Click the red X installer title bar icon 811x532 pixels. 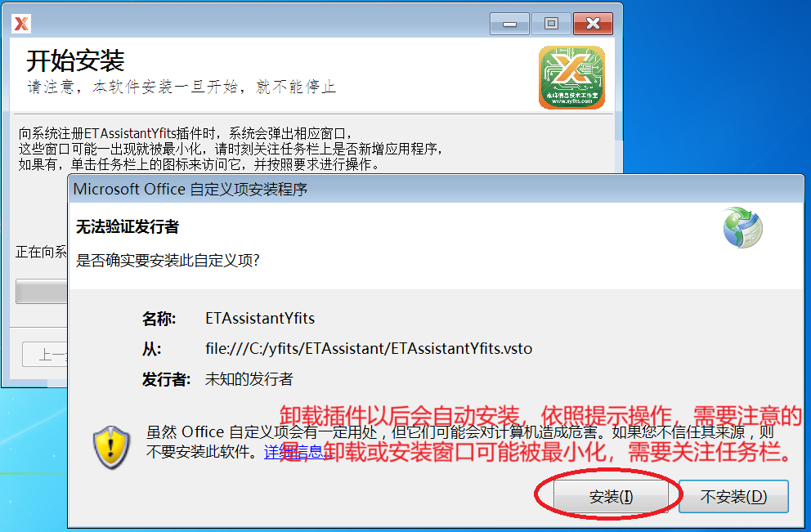click(x=21, y=24)
